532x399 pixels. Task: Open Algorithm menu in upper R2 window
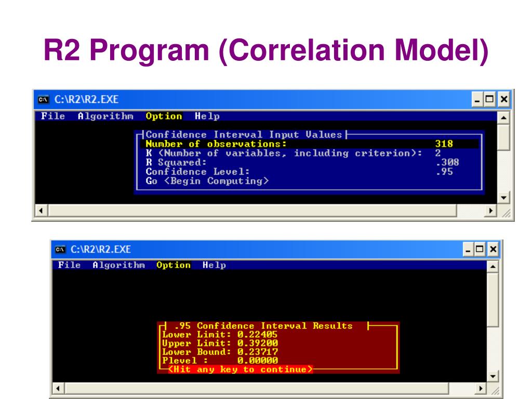(105, 116)
